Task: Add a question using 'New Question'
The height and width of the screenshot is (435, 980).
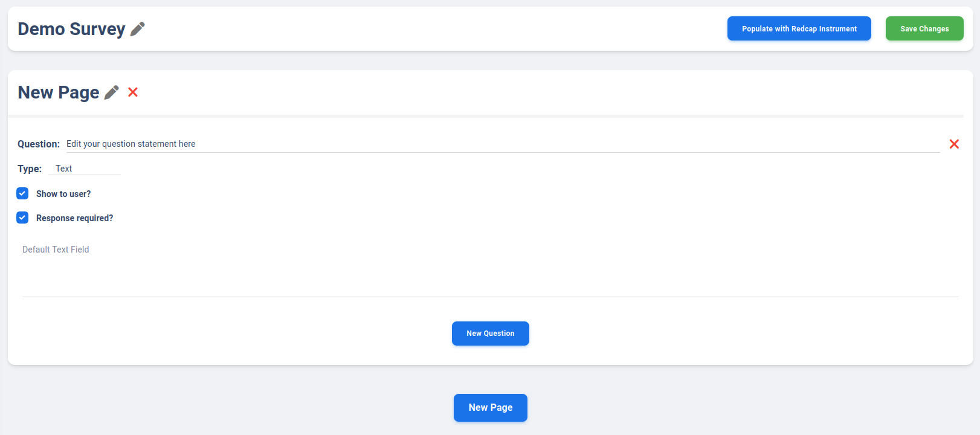Action: pos(490,333)
